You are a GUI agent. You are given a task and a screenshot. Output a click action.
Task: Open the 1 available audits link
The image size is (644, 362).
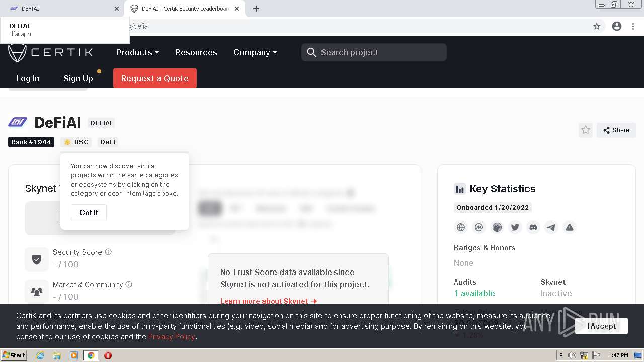pos(474,293)
